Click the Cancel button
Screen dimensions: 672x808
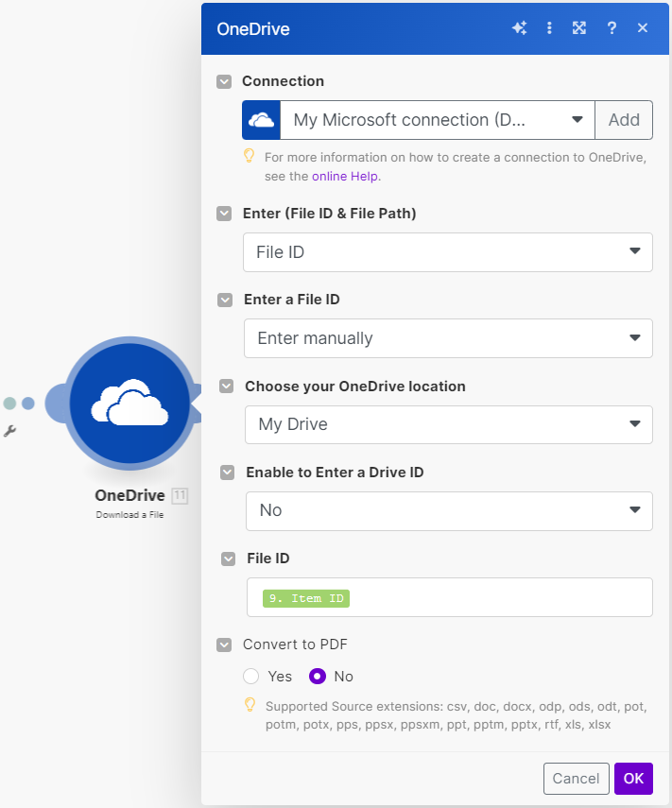(x=577, y=778)
